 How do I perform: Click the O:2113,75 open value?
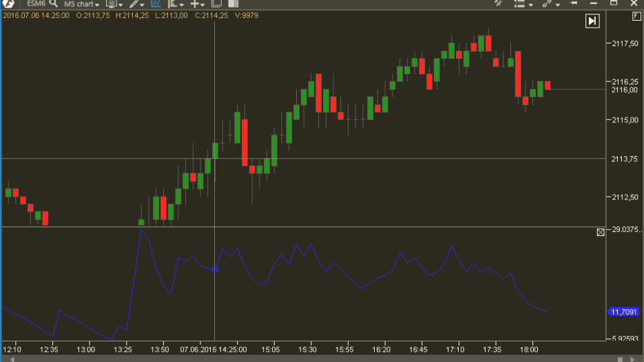coord(93,16)
